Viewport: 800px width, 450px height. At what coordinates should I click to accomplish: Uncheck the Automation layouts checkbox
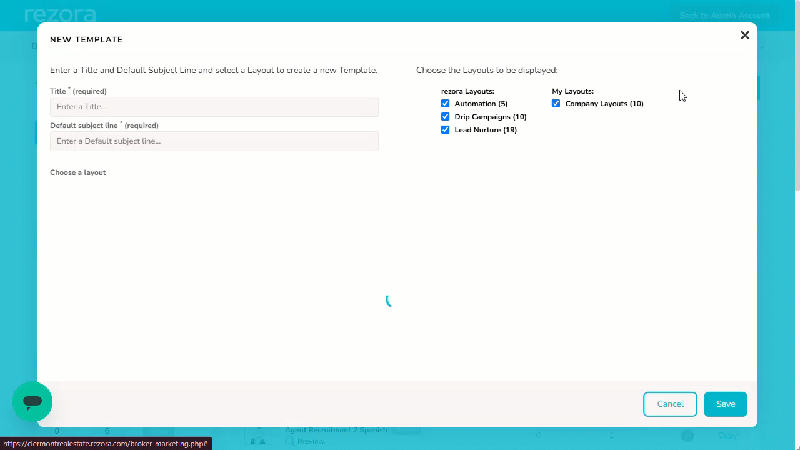(x=445, y=103)
